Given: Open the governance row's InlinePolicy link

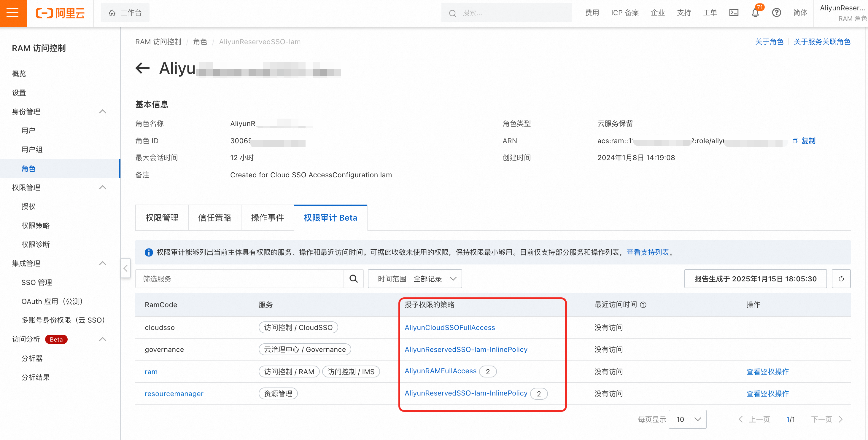Looking at the screenshot, I should pos(466,349).
